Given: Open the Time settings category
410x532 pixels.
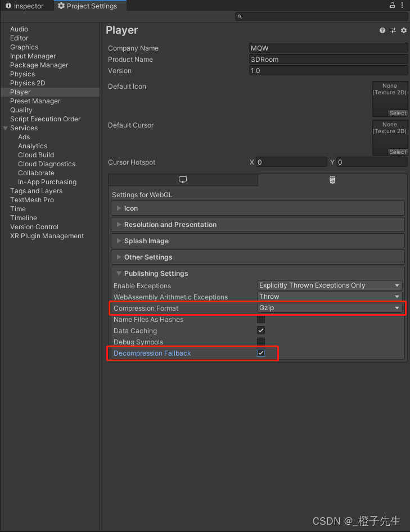Looking at the screenshot, I should coord(18,209).
